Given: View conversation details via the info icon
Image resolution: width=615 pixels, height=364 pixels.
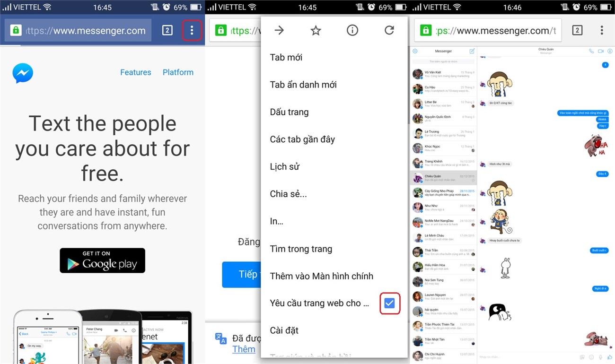Looking at the screenshot, I should (x=610, y=51).
